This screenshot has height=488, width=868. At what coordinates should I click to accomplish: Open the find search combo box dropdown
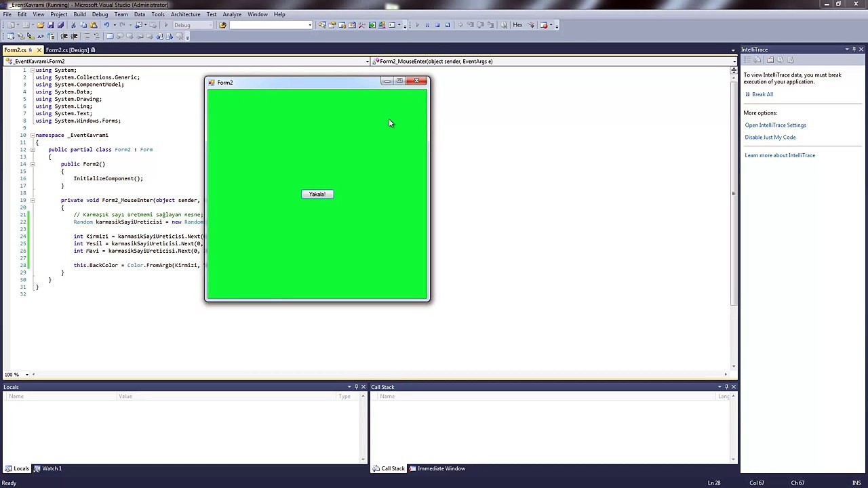click(310, 25)
